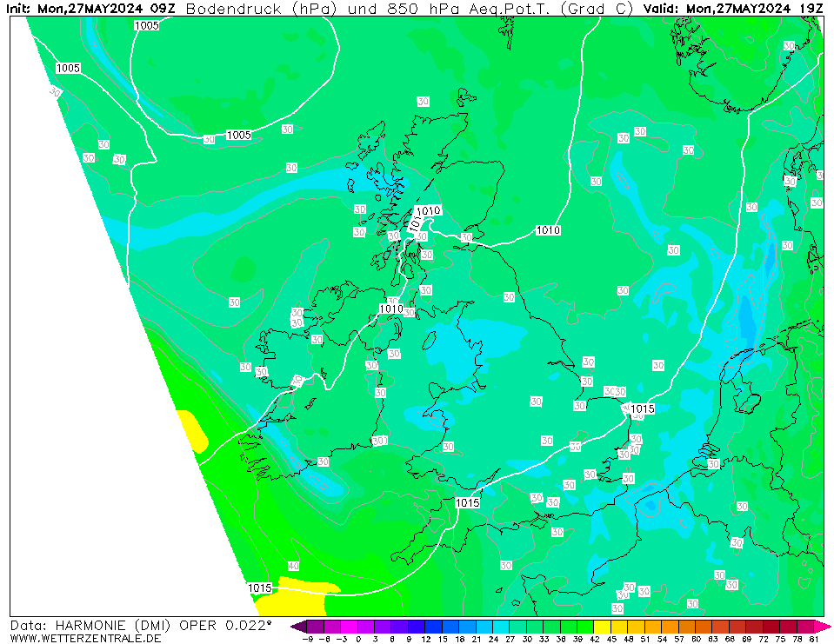Click the legend value label 57
The height and width of the screenshot is (644, 834).
678,639
